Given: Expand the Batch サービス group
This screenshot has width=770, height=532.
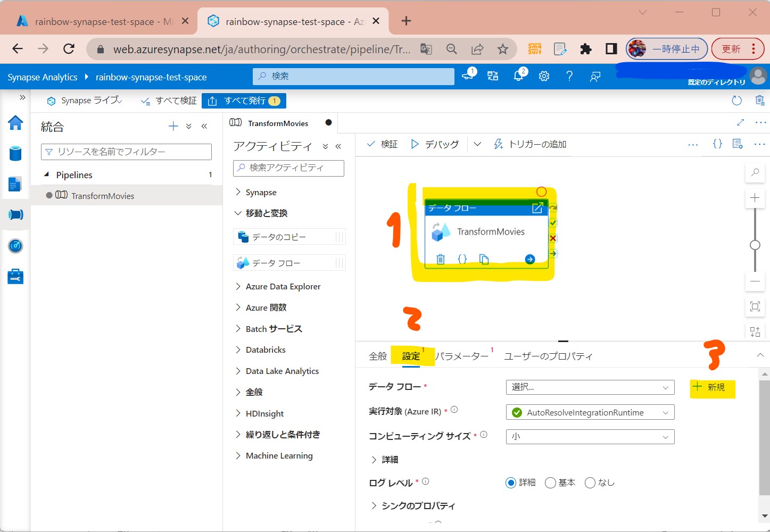Looking at the screenshot, I should point(238,329).
